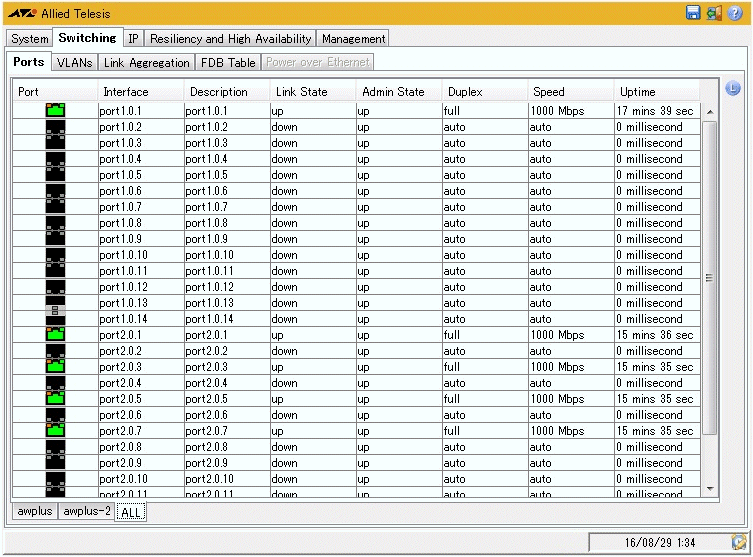Select the awplus-2 switch button
The height and width of the screenshot is (557, 753).
(85, 511)
